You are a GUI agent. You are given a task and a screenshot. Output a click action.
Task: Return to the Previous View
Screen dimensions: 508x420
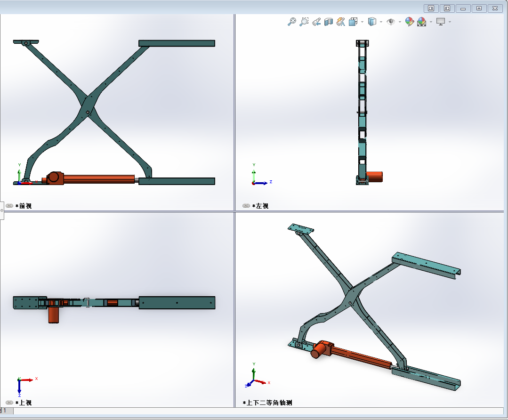(x=316, y=22)
